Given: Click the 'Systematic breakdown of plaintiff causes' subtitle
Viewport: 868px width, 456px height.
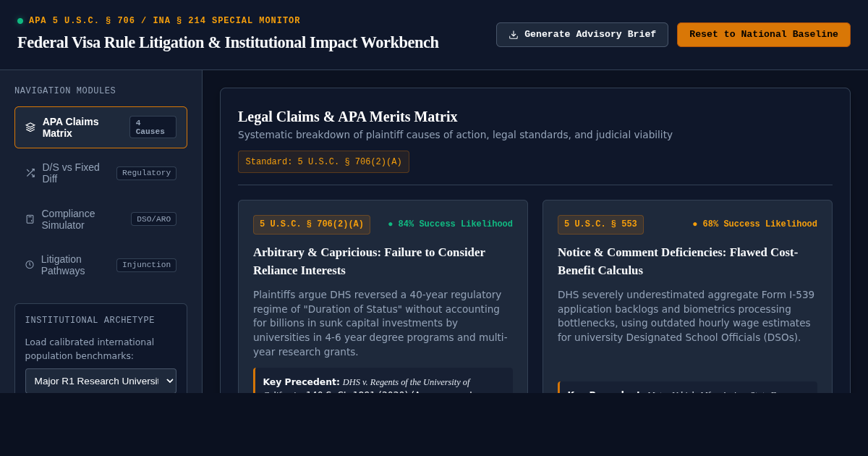Looking at the screenshot, I should tap(455, 135).
